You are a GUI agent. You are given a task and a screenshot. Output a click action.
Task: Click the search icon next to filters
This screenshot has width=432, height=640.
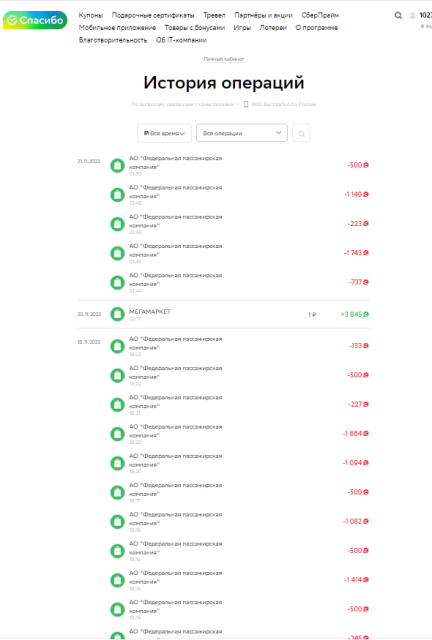(301, 133)
